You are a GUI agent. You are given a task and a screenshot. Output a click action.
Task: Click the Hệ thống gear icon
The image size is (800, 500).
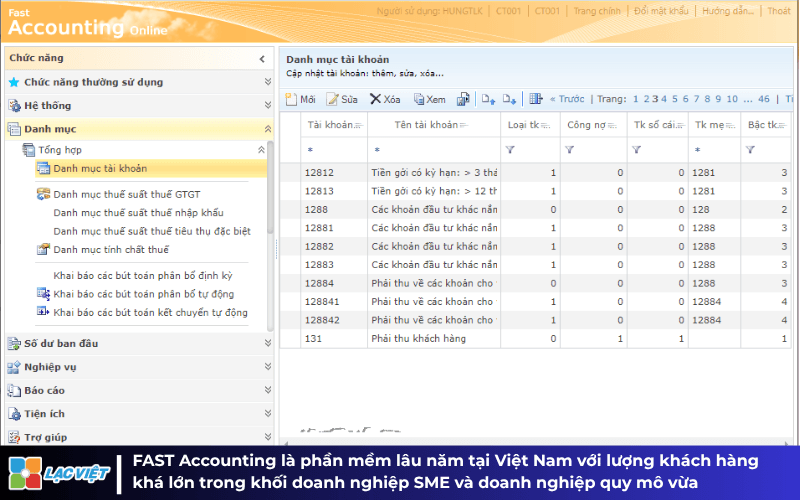coord(14,106)
